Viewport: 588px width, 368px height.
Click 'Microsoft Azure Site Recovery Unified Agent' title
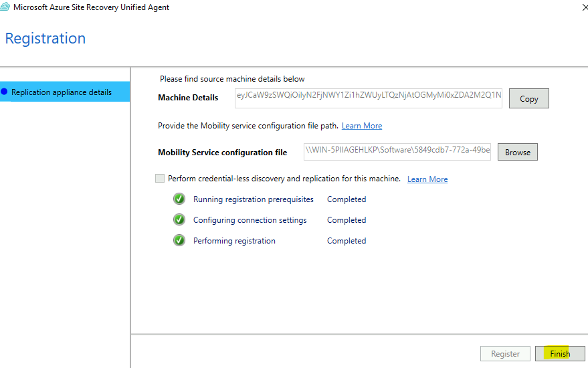click(x=91, y=7)
